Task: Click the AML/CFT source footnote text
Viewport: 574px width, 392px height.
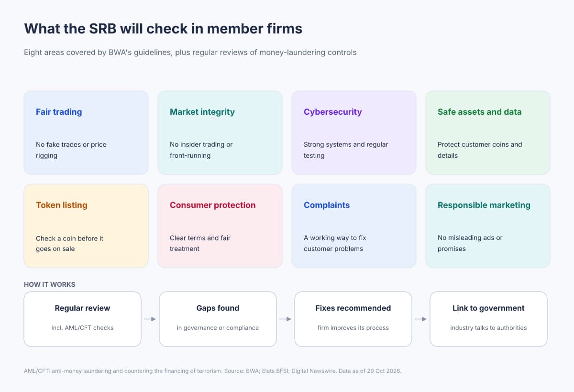Action: click(212, 371)
